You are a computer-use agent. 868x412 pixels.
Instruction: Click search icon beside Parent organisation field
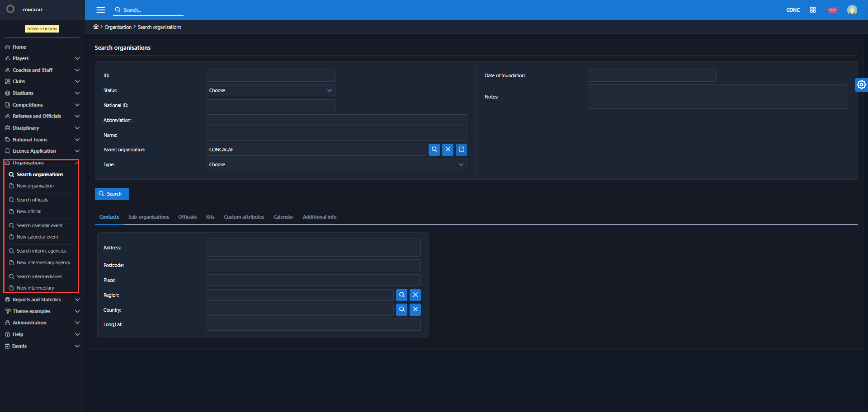coord(434,150)
